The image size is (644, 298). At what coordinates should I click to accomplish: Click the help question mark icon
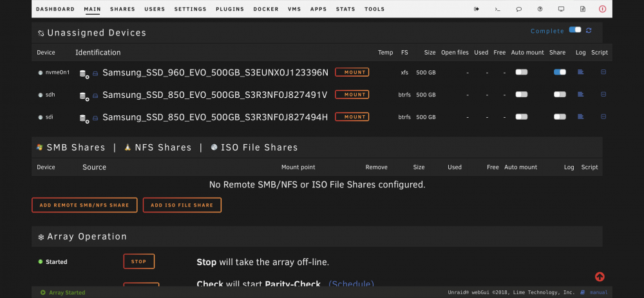[x=540, y=9]
